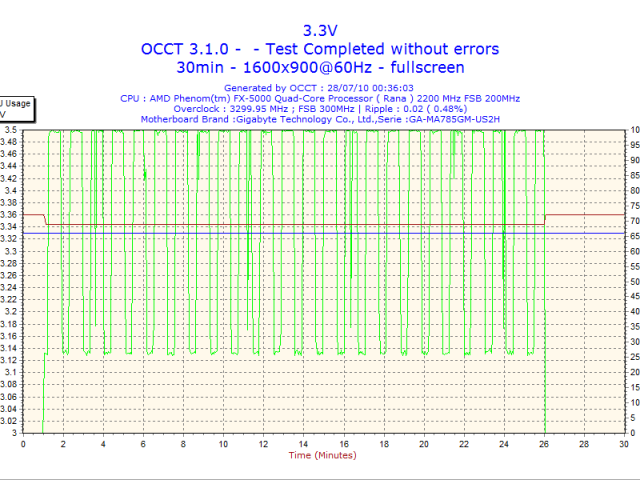Click the legend box showing "U Usage"
The width and height of the screenshot is (640, 480).
point(17,109)
